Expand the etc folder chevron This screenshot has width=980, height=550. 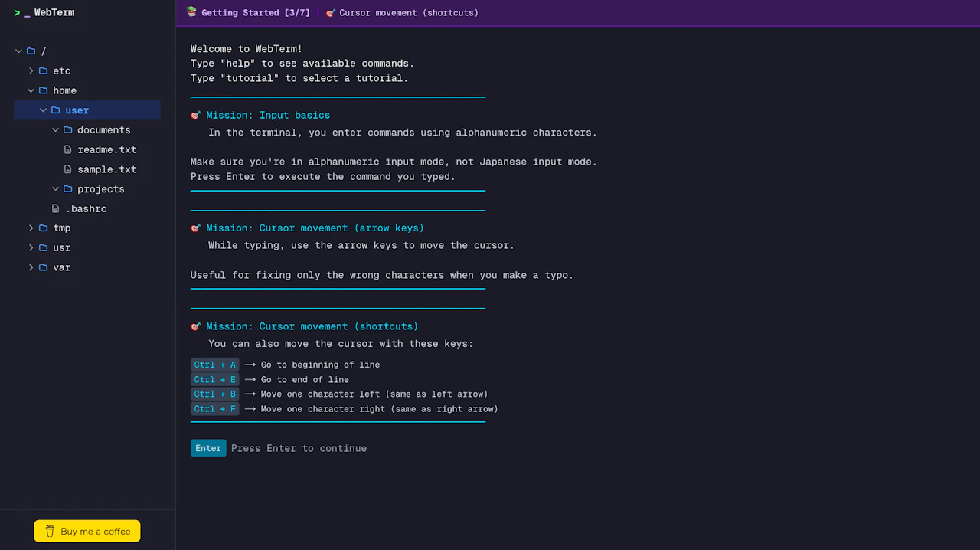point(31,70)
